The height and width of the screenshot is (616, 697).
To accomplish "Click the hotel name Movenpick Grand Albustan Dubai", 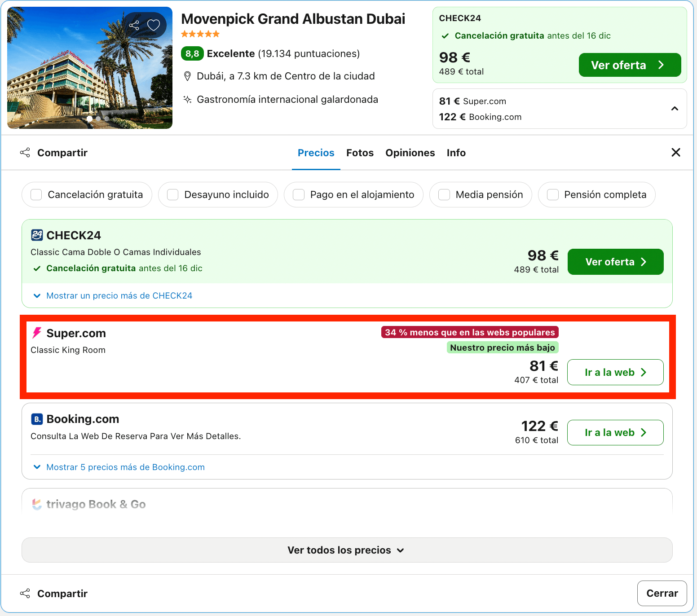I will (293, 19).
